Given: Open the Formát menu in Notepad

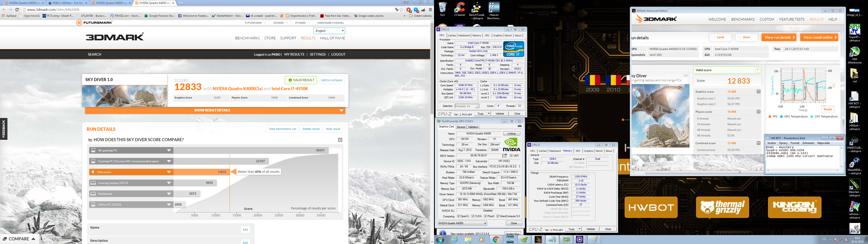Looking at the screenshot, I should pyautogui.click(x=795, y=143).
